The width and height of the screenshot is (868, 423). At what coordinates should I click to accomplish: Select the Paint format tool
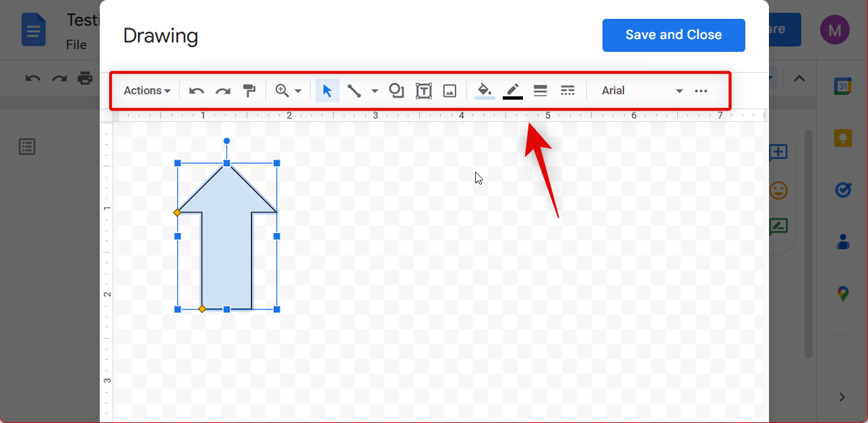[x=249, y=91]
